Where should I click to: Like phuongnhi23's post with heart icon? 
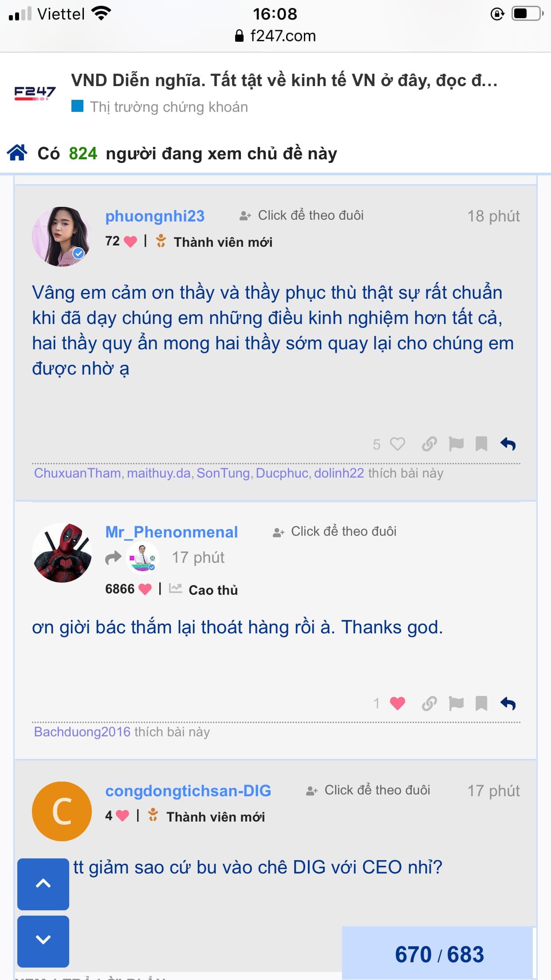pos(398,444)
